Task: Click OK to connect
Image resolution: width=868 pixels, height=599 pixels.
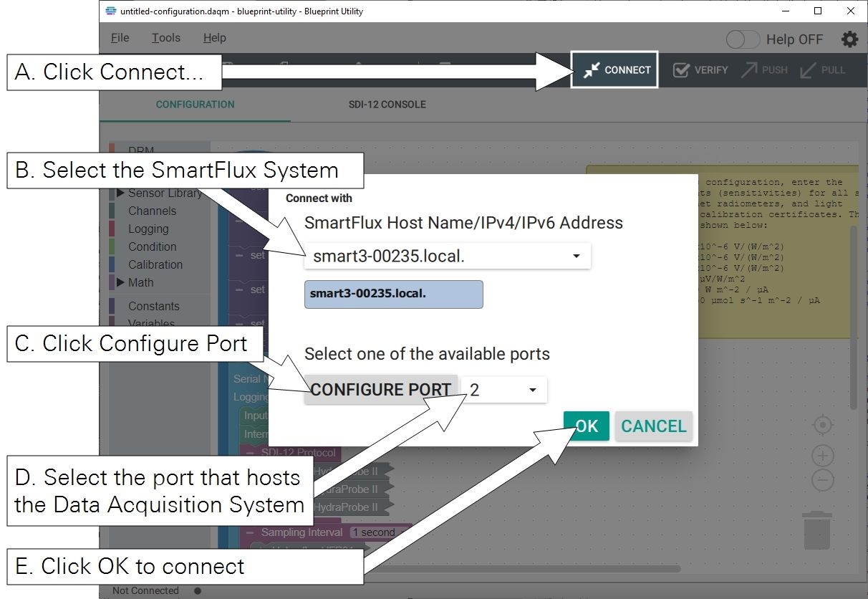Action: point(587,426)
